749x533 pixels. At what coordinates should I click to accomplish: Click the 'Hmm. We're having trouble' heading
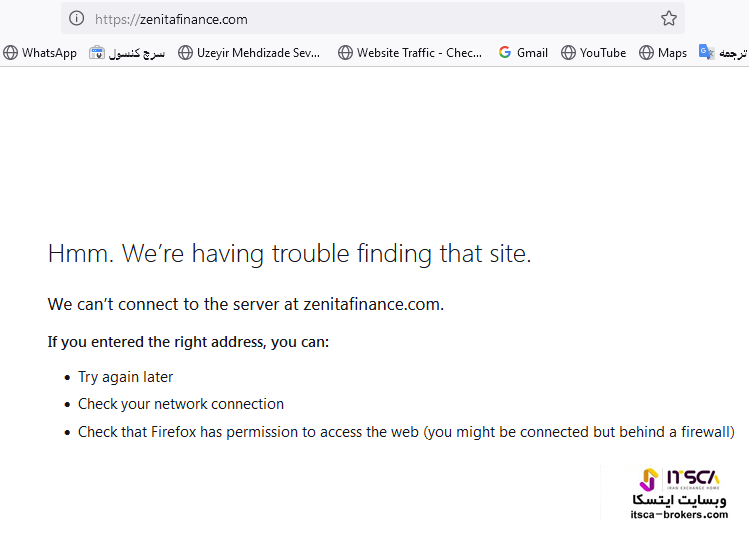click(x=289, y=254)
